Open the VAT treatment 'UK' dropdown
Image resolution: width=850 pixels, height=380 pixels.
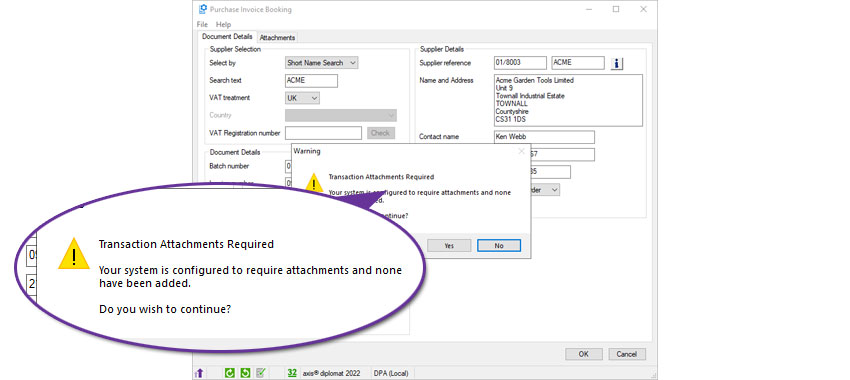coord(302,98)
